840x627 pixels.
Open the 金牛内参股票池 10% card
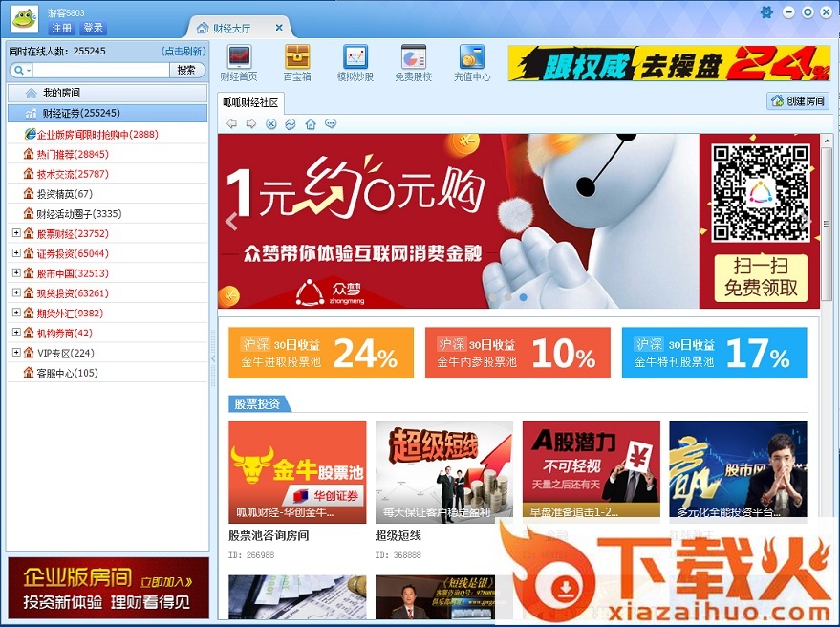pyautogui.click(x=518, y=353)
